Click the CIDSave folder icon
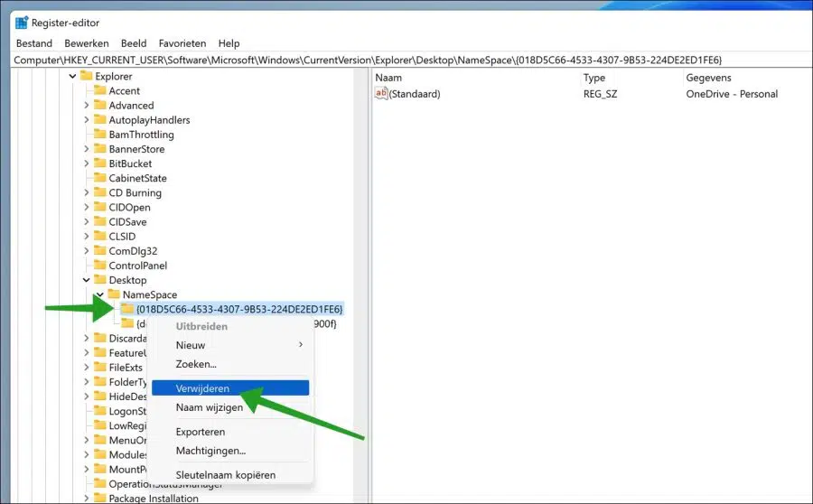 point(100,221)
